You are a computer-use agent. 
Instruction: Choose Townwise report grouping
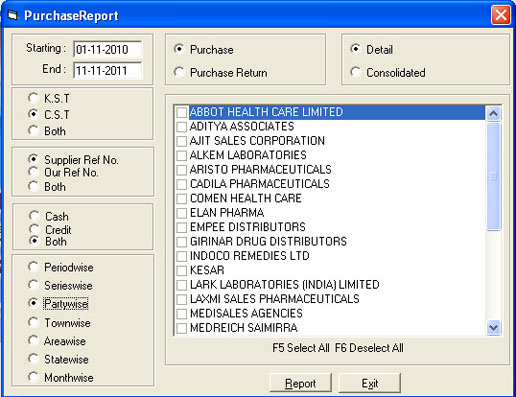pos(33,322)
